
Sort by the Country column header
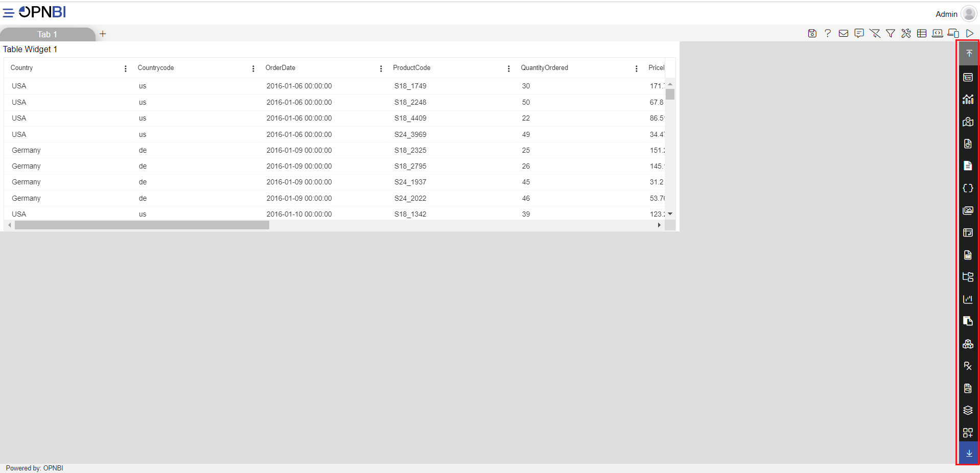pyautogui.click(x=21, y=68)
